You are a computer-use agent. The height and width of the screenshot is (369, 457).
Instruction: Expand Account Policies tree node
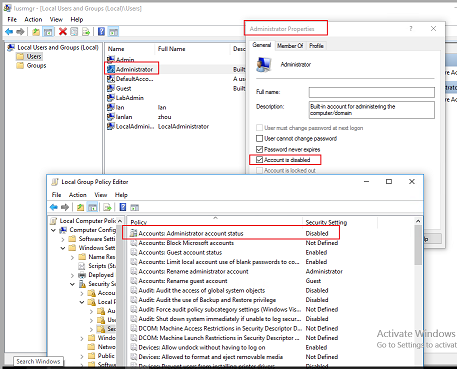(82, 293)
